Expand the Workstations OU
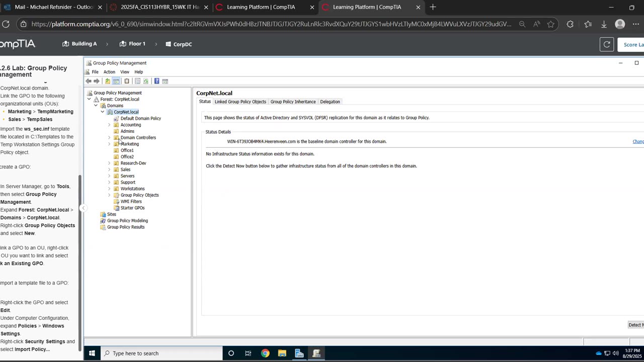The image size is (644, 362). point(109,189)
